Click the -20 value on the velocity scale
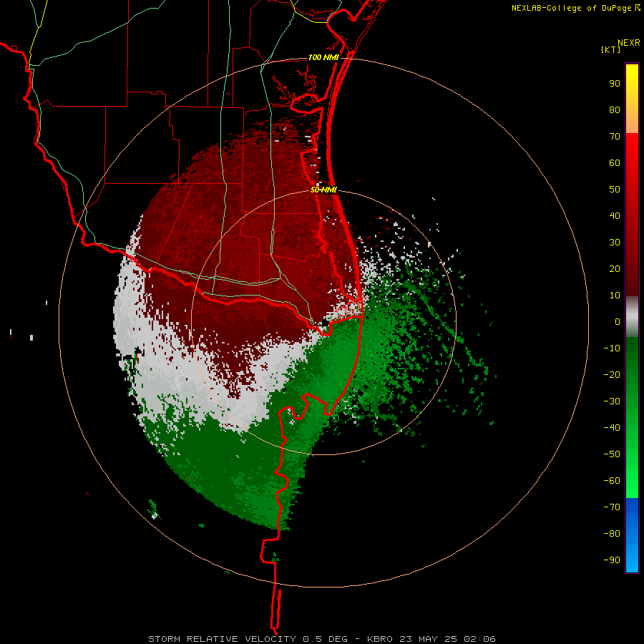This screenshot has width=644, height=644. [x=612, y=374]
